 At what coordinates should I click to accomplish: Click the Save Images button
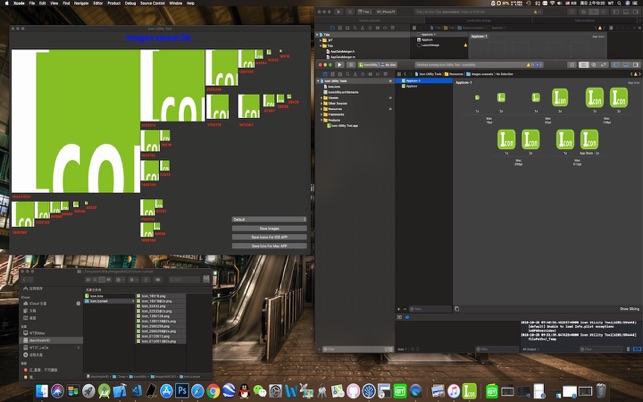point(269,228)
